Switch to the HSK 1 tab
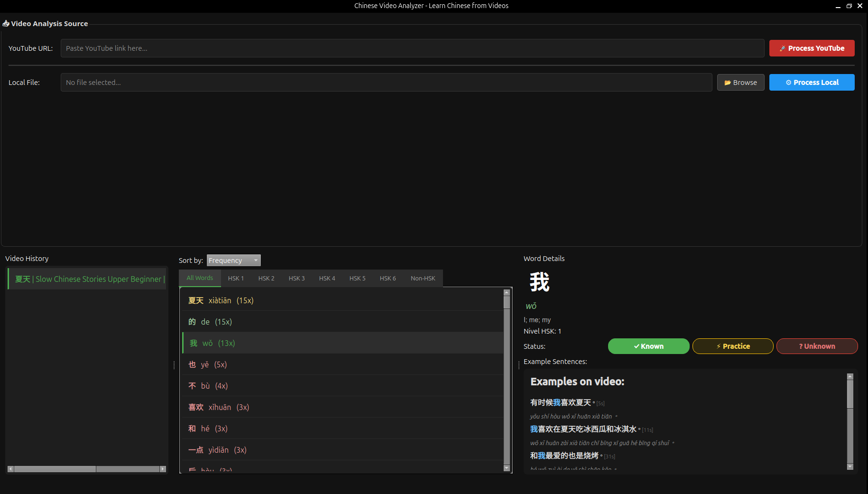The height and width of the screenshot is (494, 868). pos(236,279)
